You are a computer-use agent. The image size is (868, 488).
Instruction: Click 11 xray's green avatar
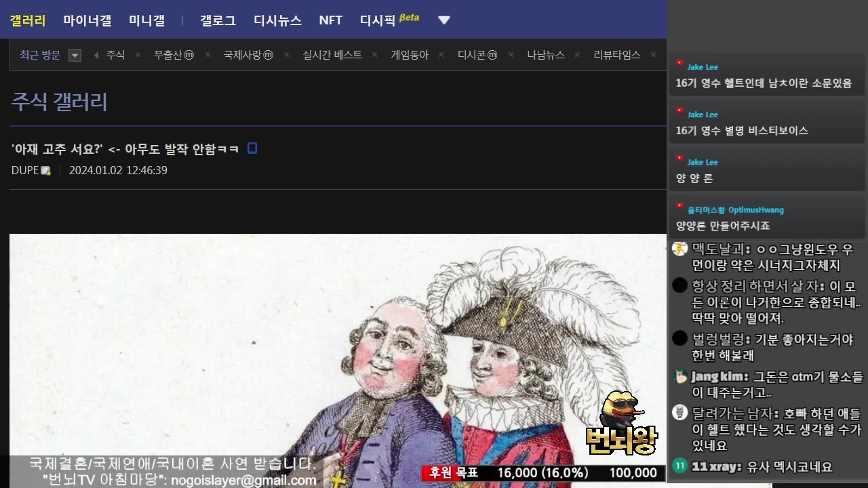[679, 466]
